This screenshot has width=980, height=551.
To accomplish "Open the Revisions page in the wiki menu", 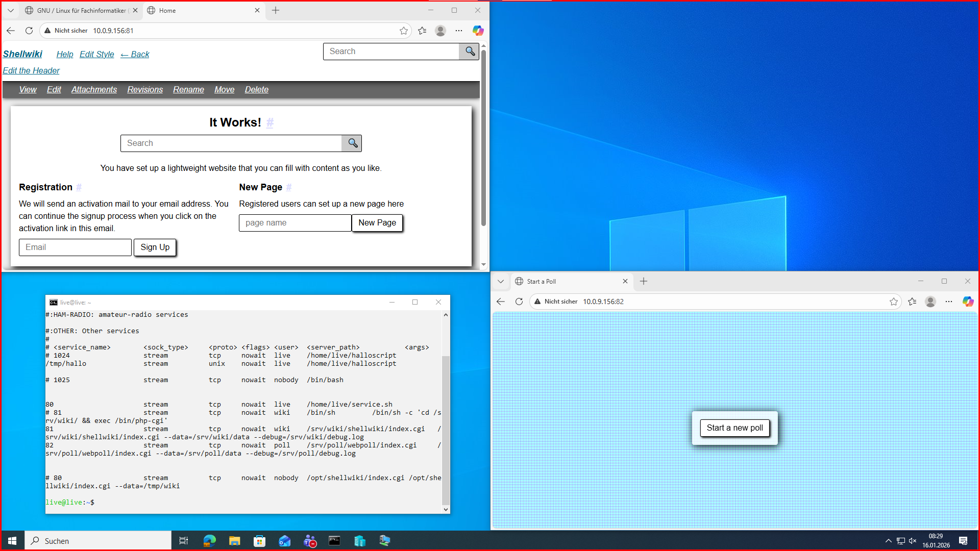I will point(144,90).
